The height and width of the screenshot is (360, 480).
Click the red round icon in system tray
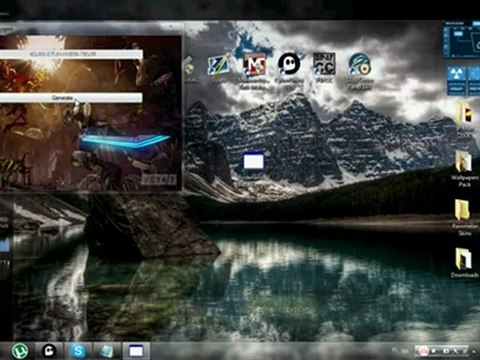tap(423, 351)
